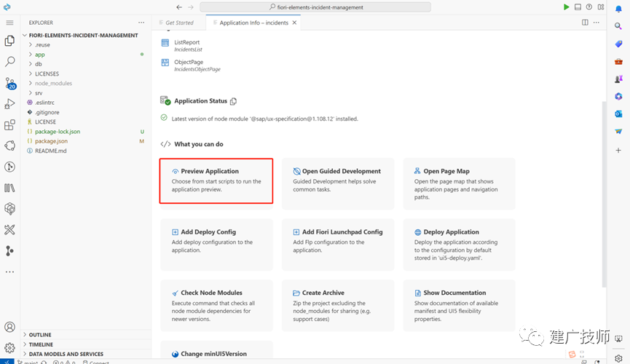Click the Open Page Map card
Viewport: 630px width, 364px height.
coord(460,183)
